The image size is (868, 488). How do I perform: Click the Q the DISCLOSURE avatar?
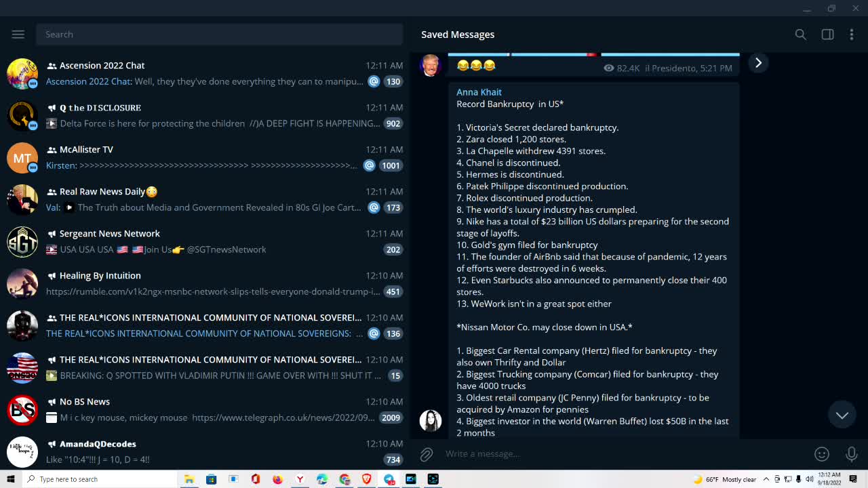pos(22,115)
